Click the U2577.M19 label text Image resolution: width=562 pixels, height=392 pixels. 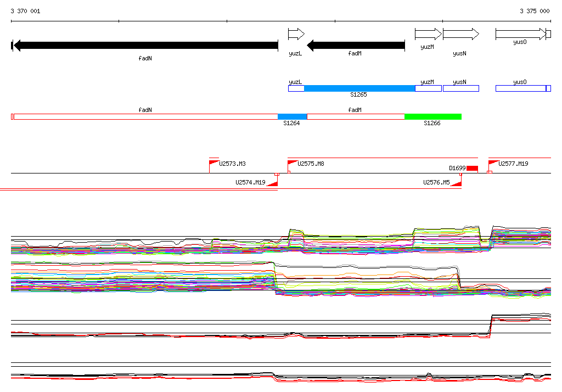pos(513,164)
